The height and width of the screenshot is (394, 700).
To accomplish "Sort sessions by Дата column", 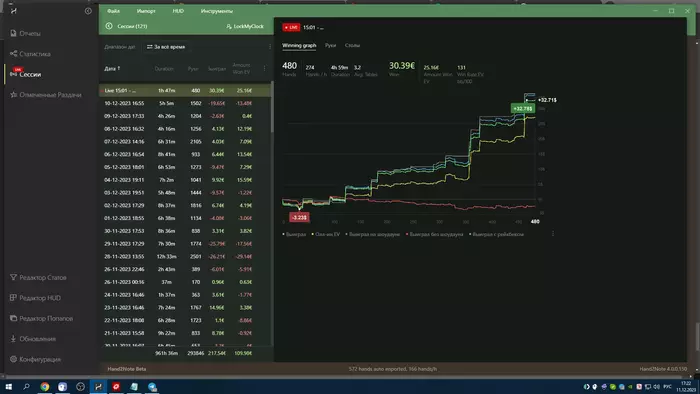I will coord(112,69).
